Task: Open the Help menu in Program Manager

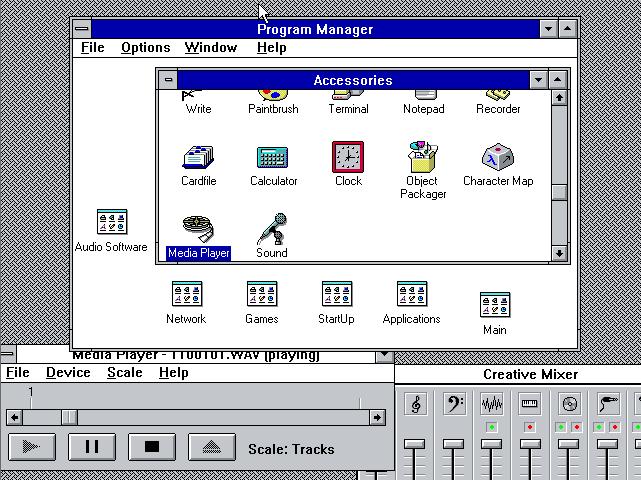Action: click(x=271, y=47)
